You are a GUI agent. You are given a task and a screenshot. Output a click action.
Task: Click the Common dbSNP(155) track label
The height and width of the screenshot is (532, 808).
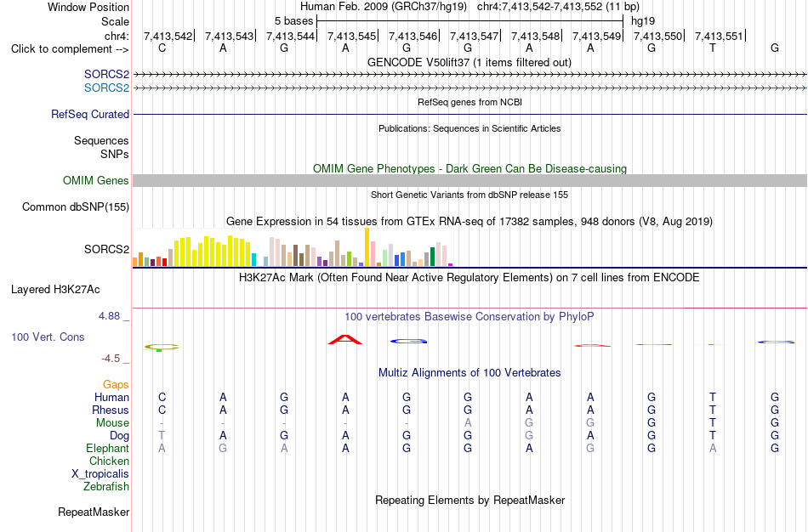pos(76,207)
